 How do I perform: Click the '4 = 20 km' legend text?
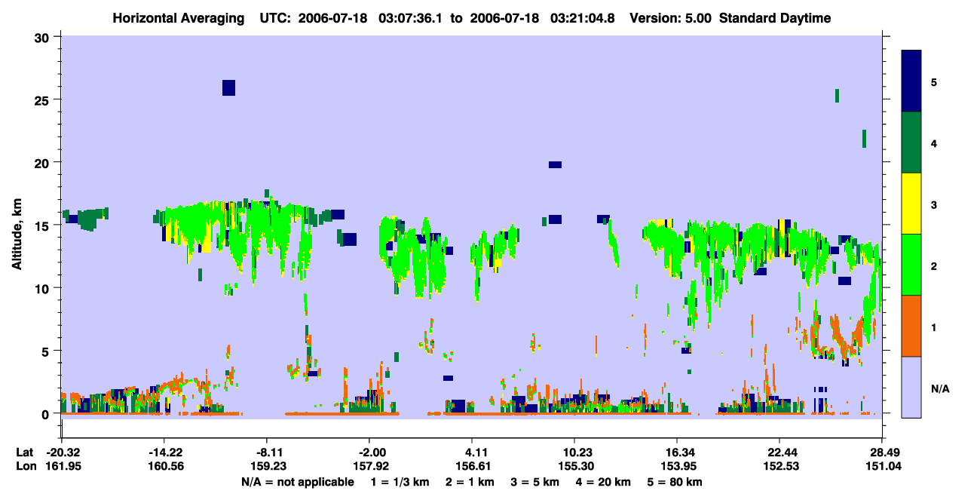pos(605,482)
